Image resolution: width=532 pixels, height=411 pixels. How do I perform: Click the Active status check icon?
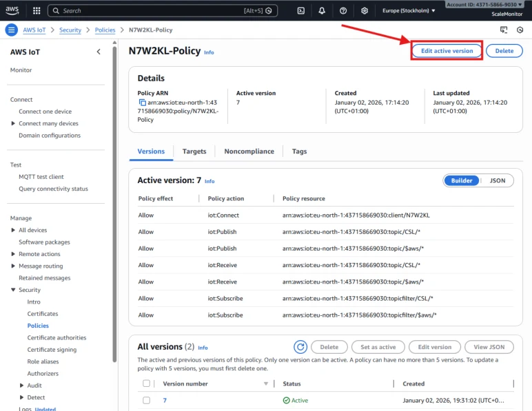287,400
